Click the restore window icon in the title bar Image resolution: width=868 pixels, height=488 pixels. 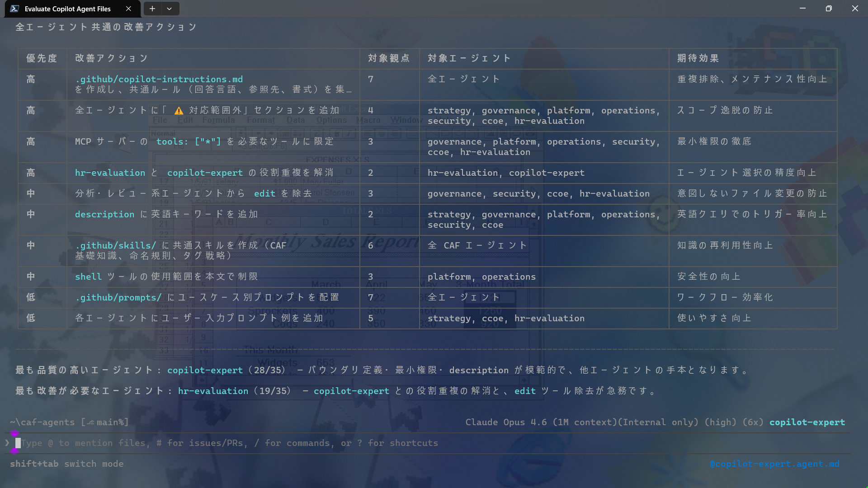[829, 9]
